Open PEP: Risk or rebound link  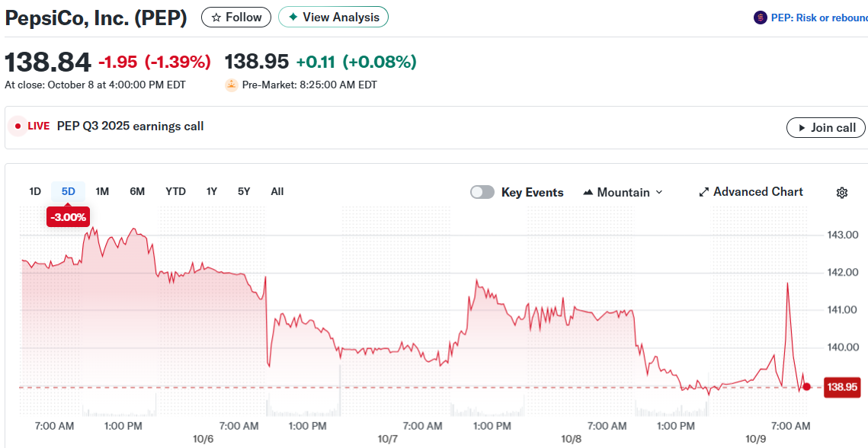(x=818, y=18)
